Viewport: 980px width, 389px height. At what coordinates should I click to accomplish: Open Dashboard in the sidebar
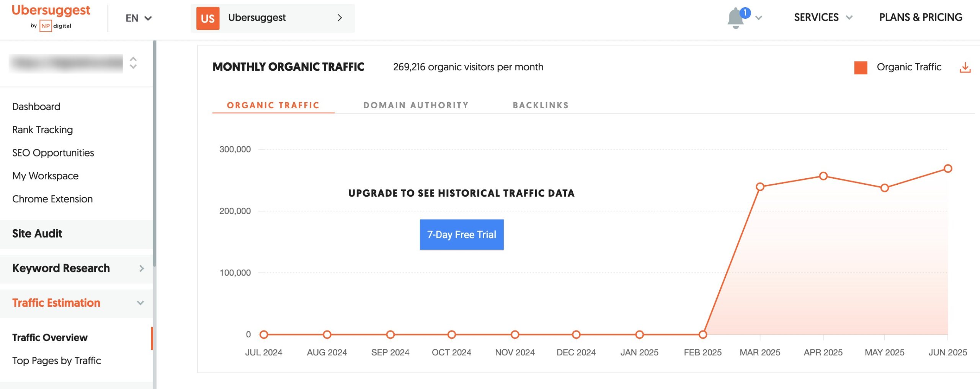coord(36,107)
